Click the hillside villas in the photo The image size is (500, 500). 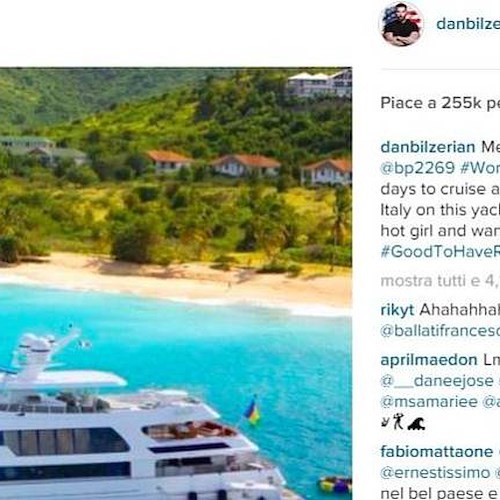point(247,166)
